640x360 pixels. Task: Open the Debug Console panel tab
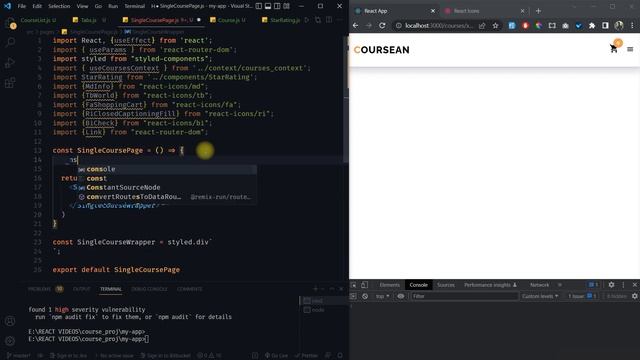(x=149, y=289)
